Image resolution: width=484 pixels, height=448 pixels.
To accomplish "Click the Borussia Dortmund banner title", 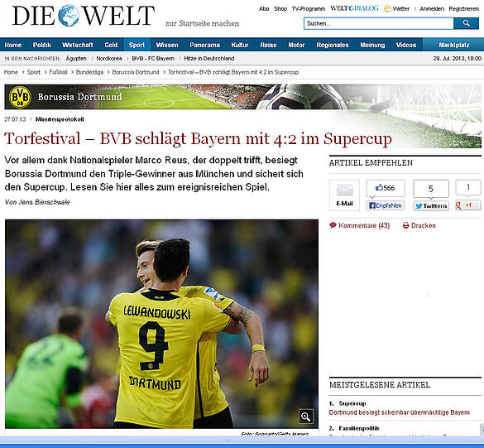I will 80,97.
